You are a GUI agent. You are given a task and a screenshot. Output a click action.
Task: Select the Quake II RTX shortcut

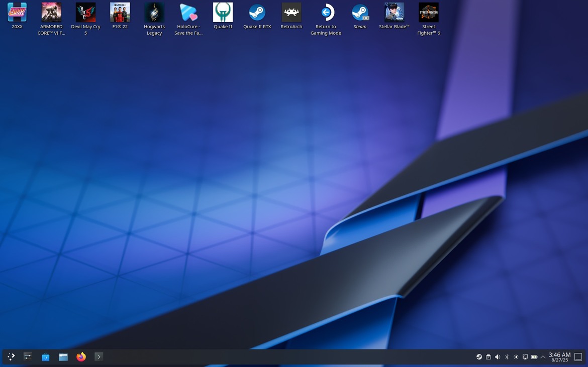(257, 13)
